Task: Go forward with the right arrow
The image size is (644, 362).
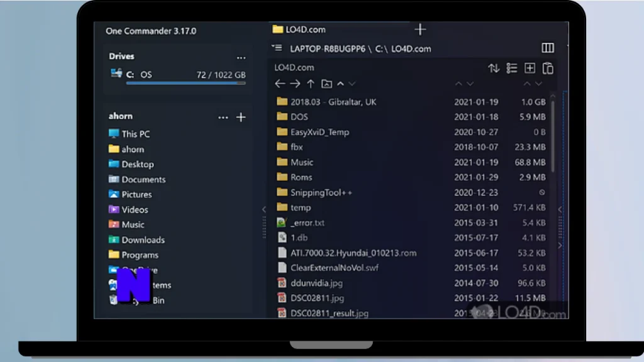Action: click(295, 84)
